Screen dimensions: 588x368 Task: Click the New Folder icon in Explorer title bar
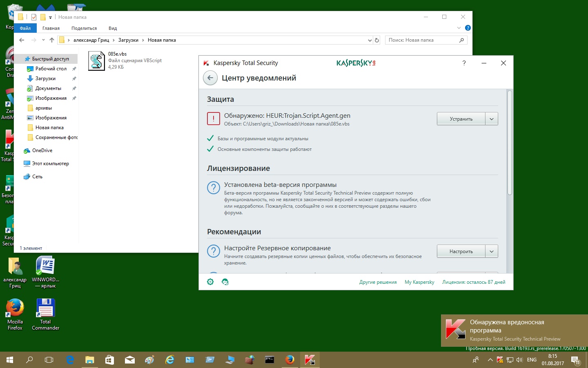[x=43, y=17]
